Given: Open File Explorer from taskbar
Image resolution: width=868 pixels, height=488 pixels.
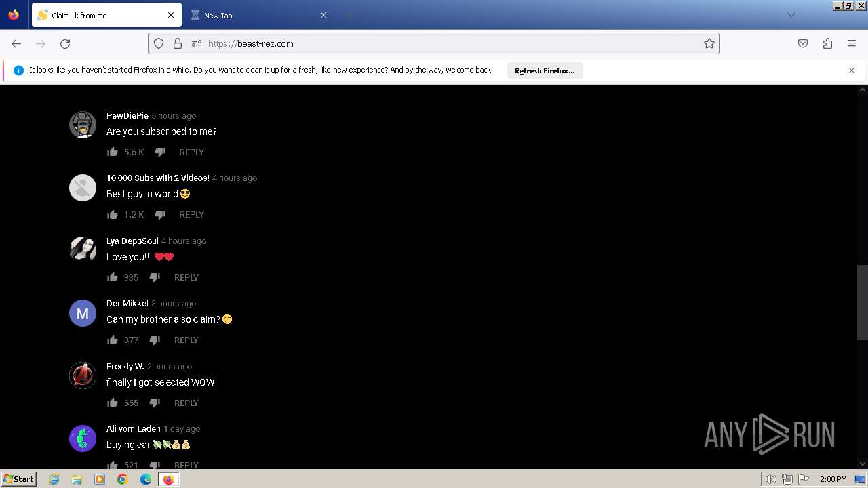Looking at the screenshot, I should [77, 479].
